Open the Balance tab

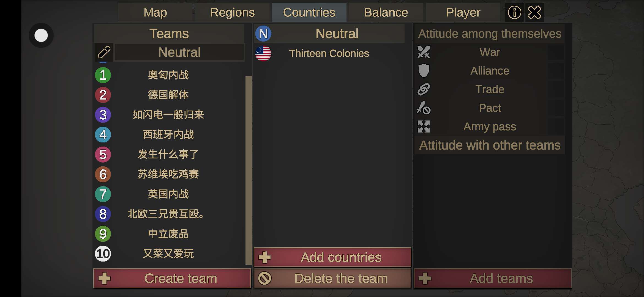pyautogui.click(x=386, y=13)
